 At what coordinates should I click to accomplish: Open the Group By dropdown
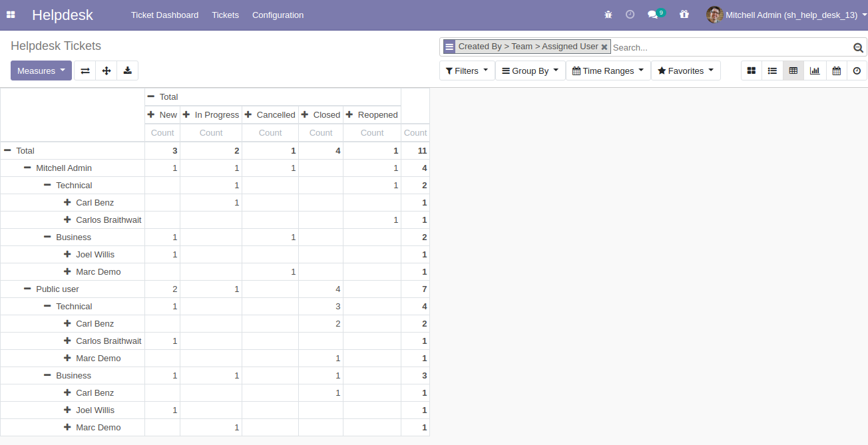pyautogui.click(x=531, y=71)
